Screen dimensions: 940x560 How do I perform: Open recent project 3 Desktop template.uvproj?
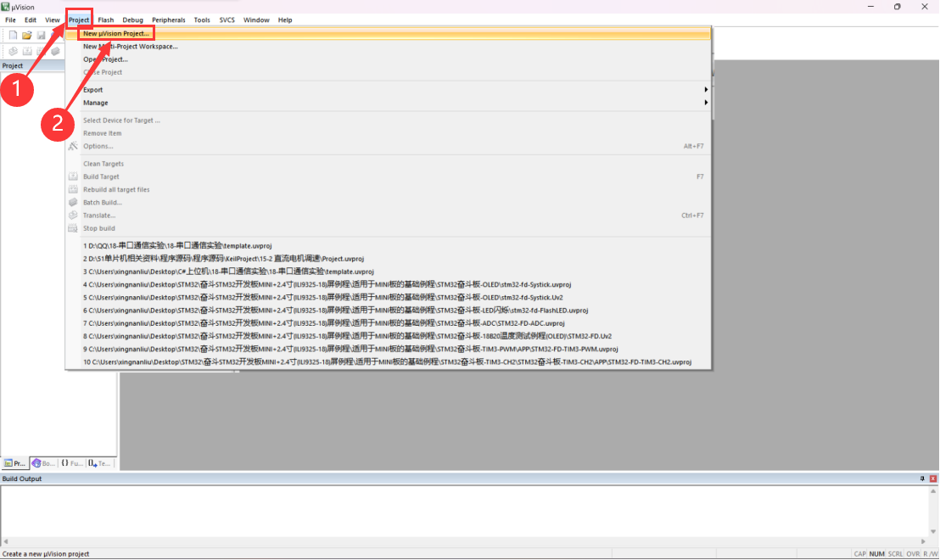point(388,272)
